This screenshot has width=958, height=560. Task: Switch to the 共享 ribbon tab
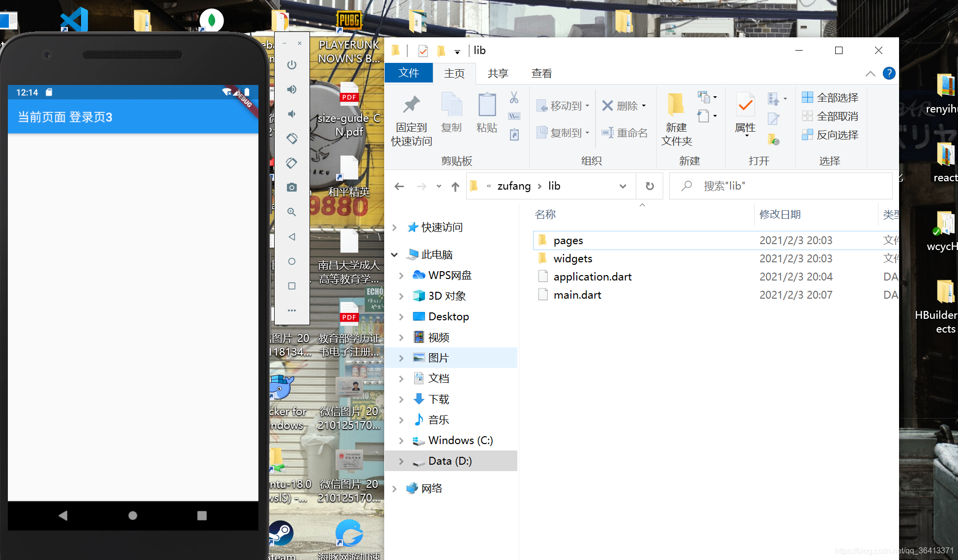(498, 73)
